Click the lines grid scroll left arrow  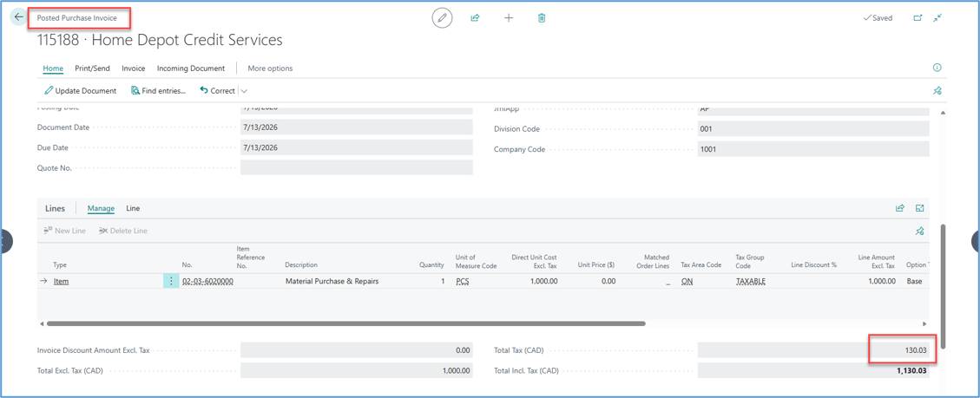42,323
